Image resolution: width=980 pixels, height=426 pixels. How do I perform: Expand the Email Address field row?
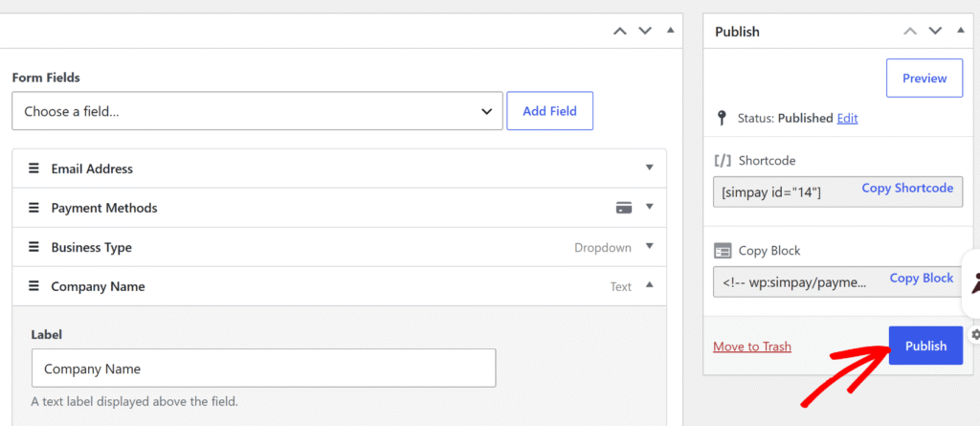tap(650, 168)
